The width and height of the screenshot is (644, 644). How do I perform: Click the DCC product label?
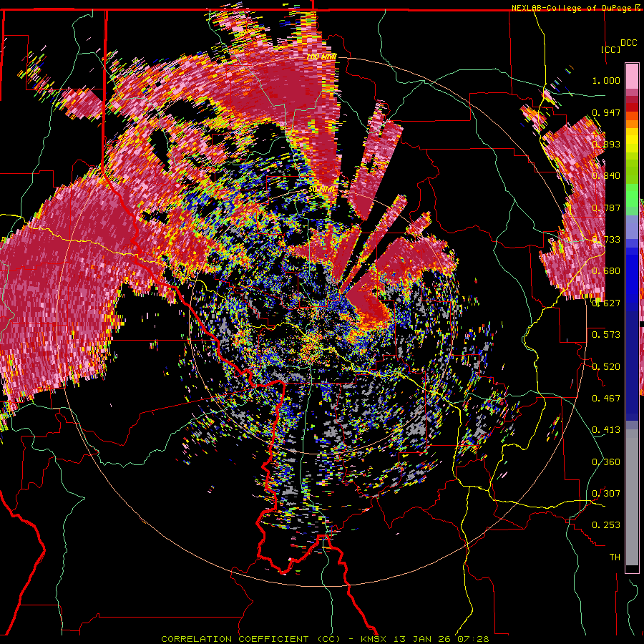(628, 43)
